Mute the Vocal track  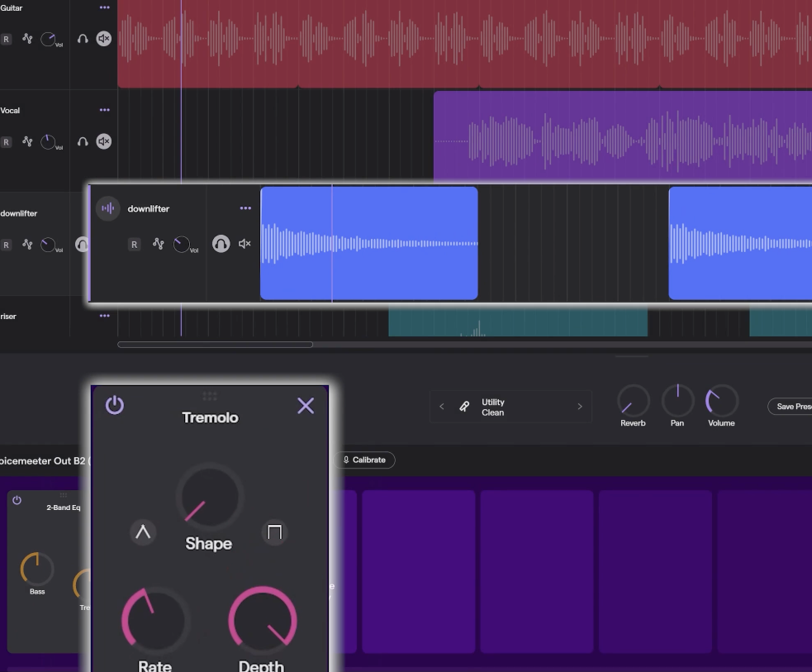pyautogui.click(x=104, y=141)
